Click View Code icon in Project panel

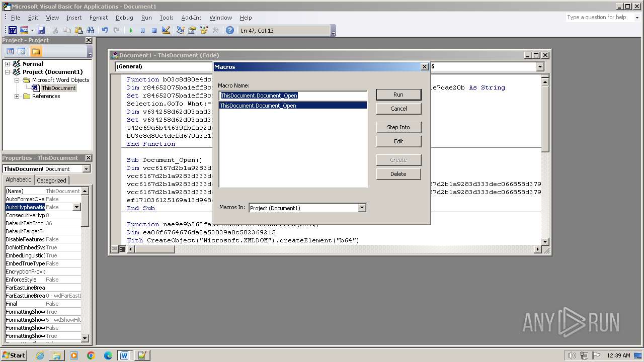click(10, 51)
